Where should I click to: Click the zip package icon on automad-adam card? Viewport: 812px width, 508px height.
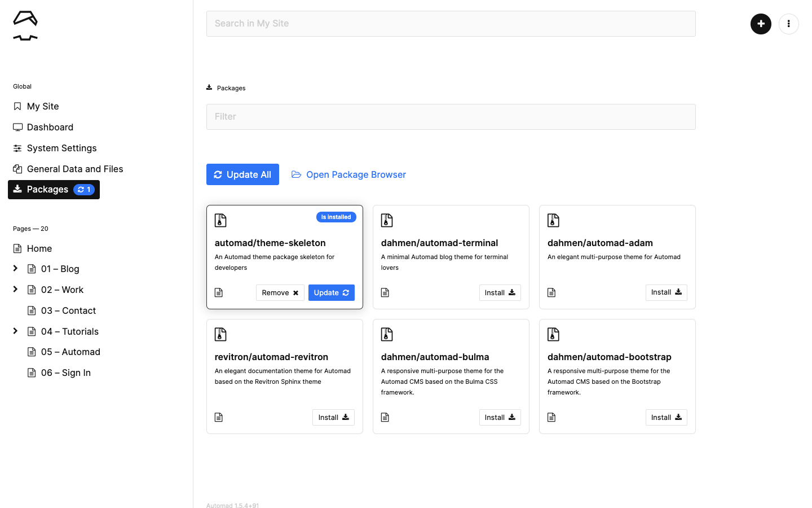coord(553,220)
